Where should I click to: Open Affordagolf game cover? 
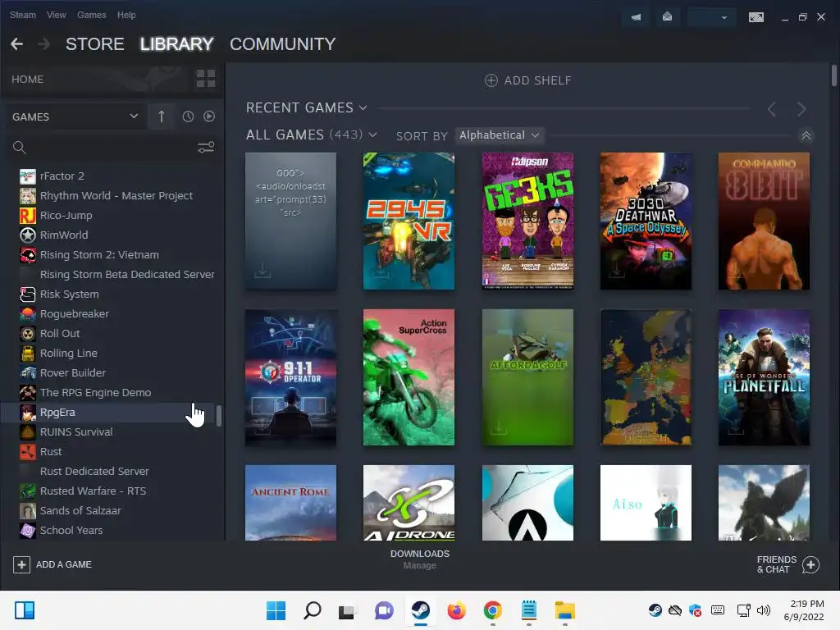tap(527, 377)
